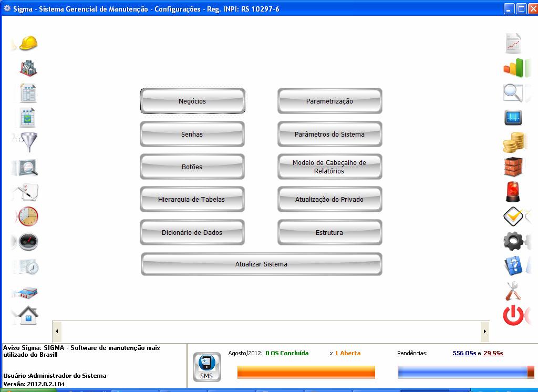538x392 pixels.
Task: Click the blue warehouse building icon
Action: [x=28, y=292]
